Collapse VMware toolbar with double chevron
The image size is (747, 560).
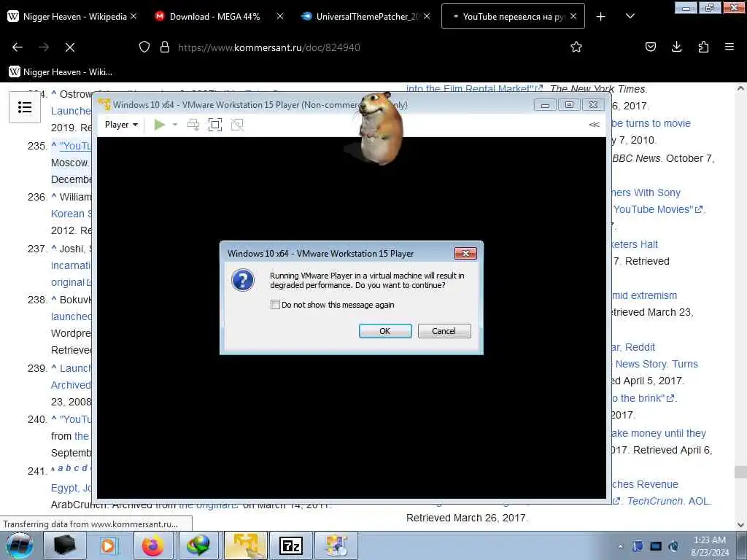coord(594,125)
